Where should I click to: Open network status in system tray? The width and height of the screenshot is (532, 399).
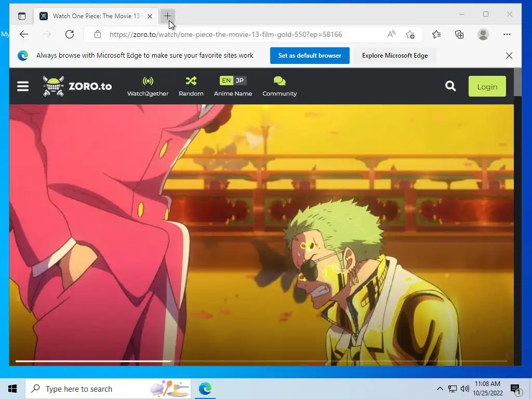click(453, 389)
